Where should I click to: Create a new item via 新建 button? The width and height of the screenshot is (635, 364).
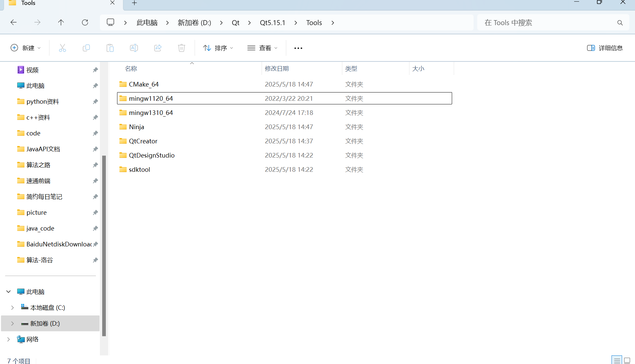tap(25, 48)
